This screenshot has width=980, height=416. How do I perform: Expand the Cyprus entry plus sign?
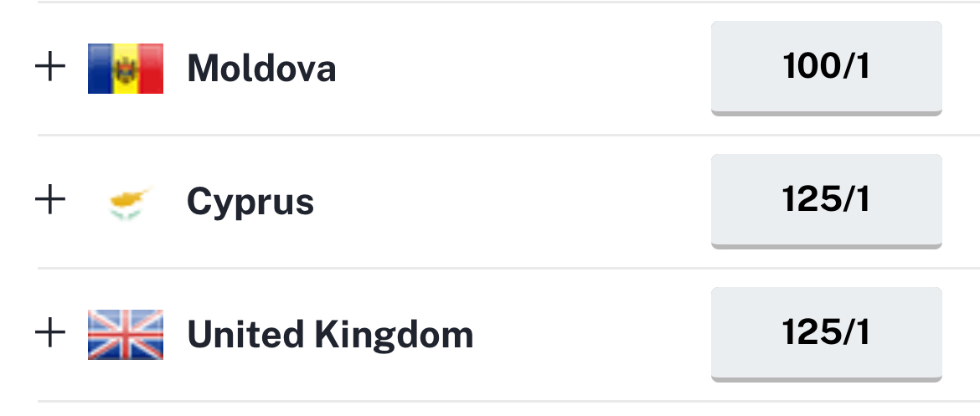point(50,201)
